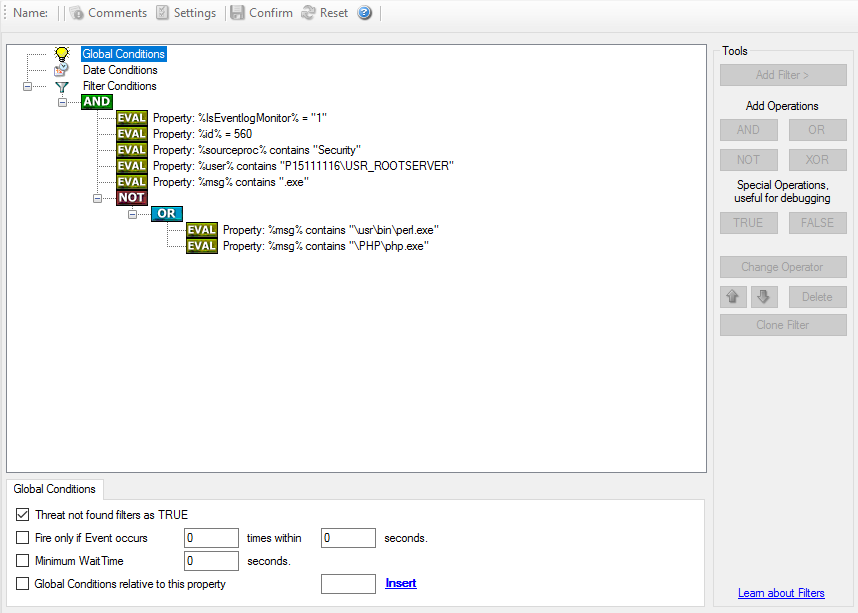Enable Fire only if Event occurs
The height and width of the screenshot is (613, 858).
pyautogui.click(x=23, y=538)
